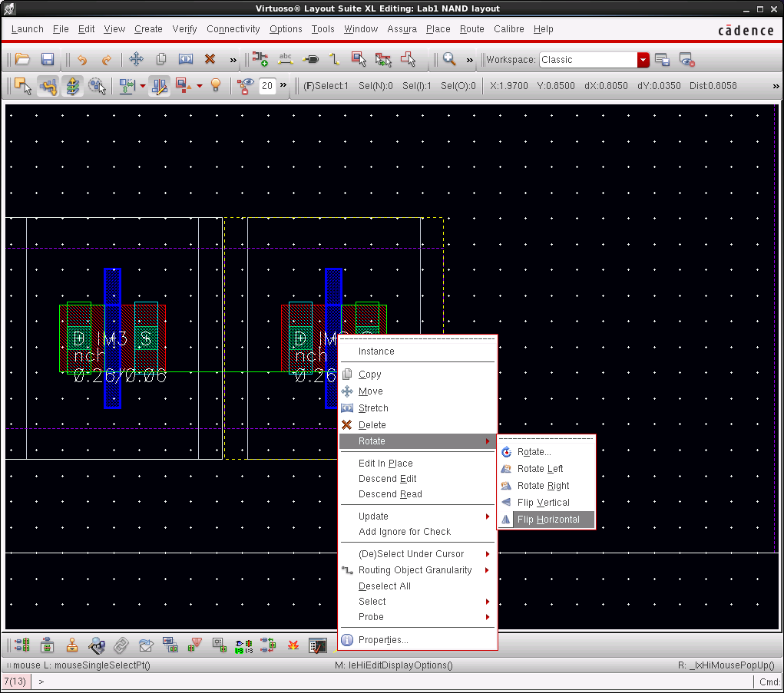Click Edit In Place in context menu
Viewport: 784px width, 693px height.
[x=418, y=464]
